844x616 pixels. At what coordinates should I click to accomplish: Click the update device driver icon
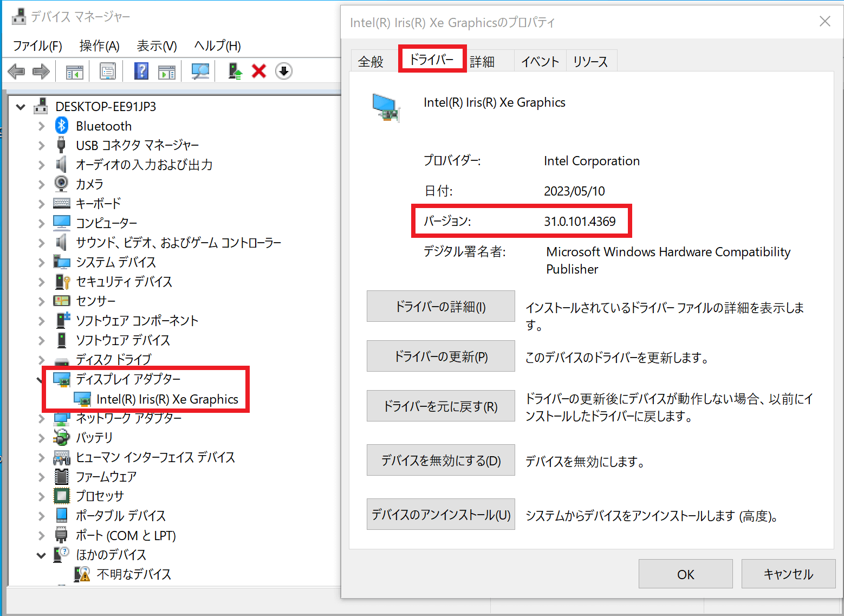point(235,71)
